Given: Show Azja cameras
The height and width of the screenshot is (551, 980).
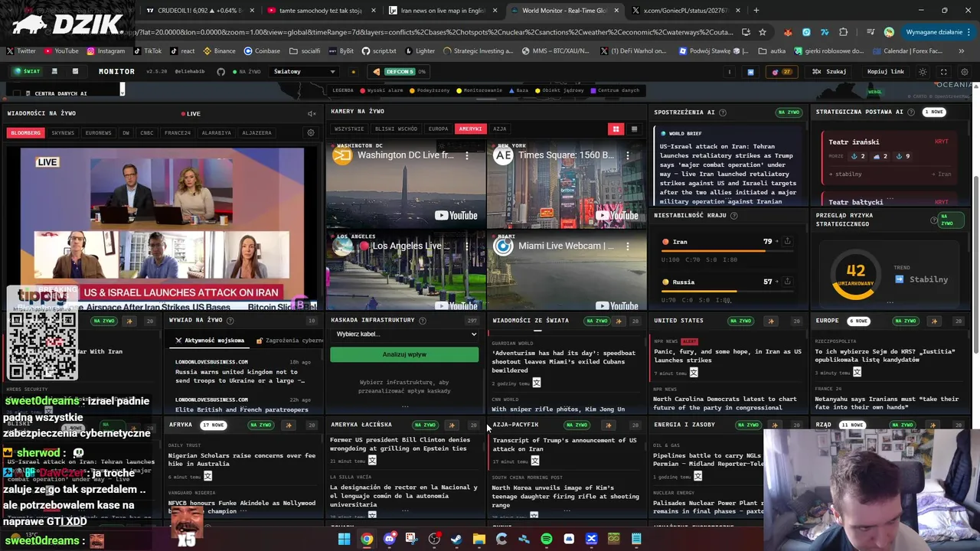Looking at the screenshot, I should [500, 129].
